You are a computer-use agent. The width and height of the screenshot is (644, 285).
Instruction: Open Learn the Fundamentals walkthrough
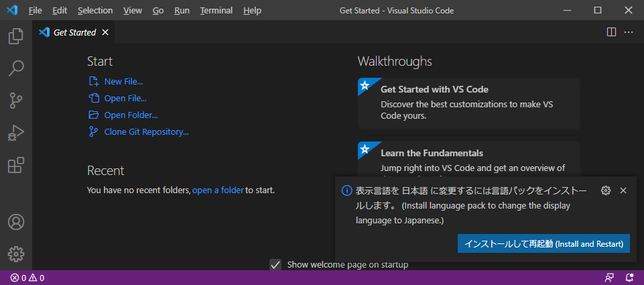point(468,159)
